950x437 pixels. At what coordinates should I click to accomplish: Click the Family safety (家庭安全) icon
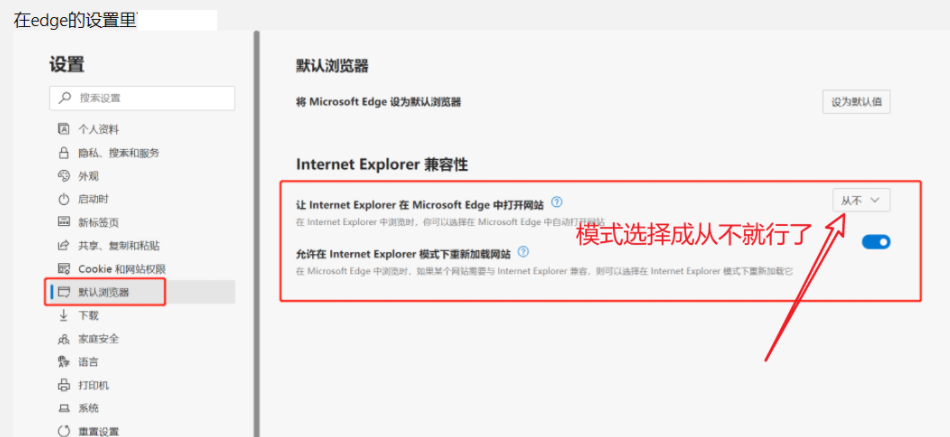(x=64, y=339)
